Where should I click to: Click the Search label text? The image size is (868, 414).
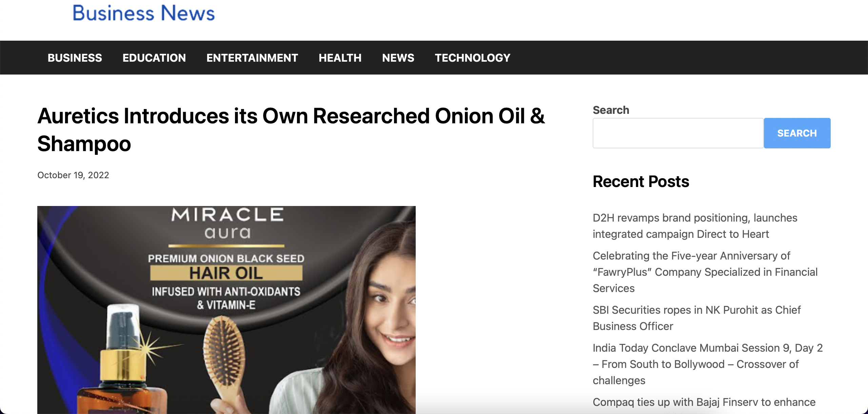611,110
